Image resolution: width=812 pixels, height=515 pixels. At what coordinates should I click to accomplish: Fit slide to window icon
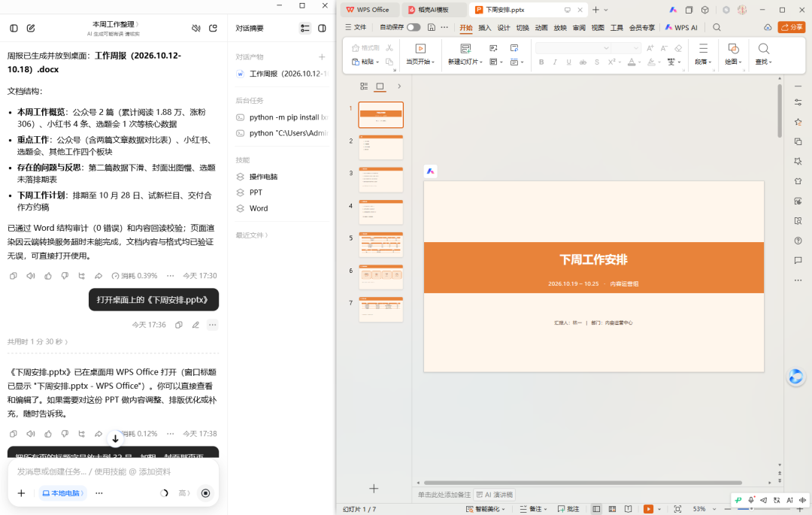678,509
